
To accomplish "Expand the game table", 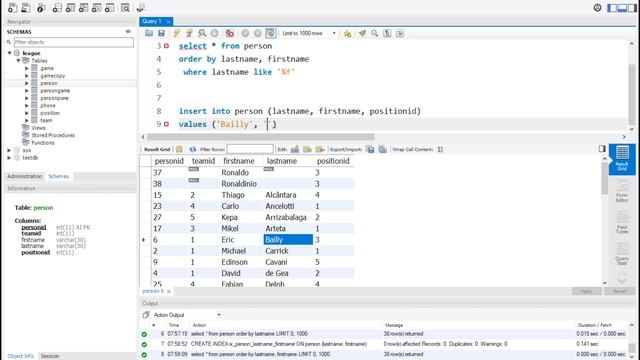I will coord(27,68).
